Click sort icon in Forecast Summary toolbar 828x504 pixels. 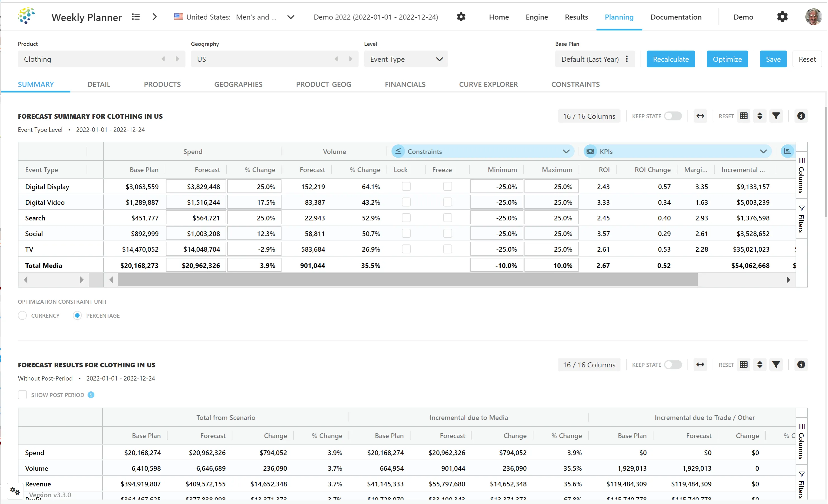tap(760, 116)
